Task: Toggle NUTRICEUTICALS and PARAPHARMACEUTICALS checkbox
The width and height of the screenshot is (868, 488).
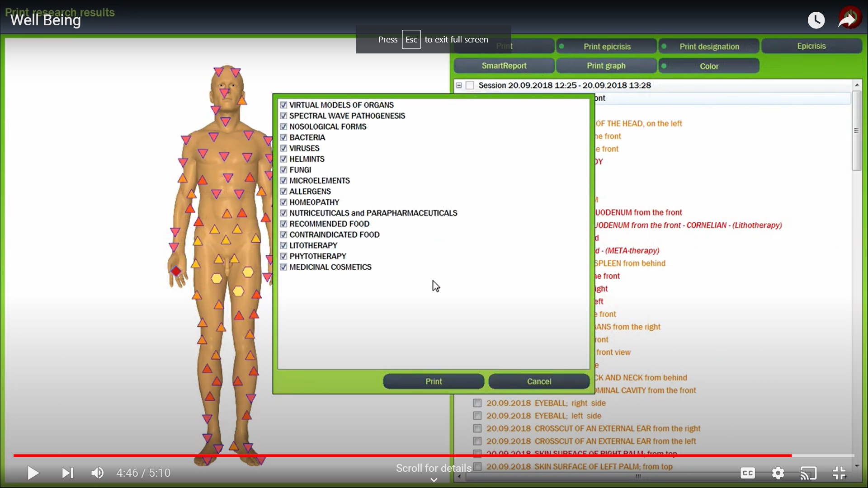Action: (283, 213)
